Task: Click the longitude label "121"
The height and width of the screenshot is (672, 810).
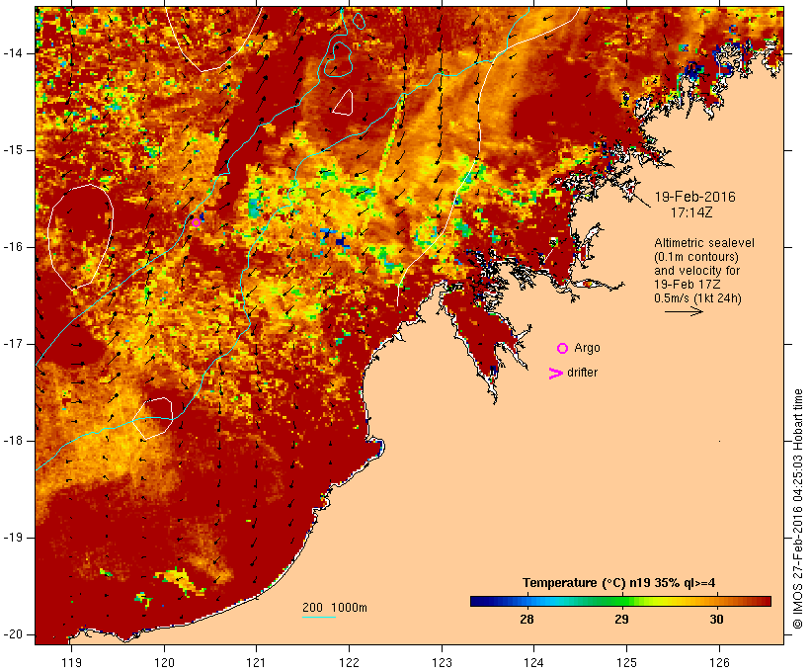Action: [x=256, y=663]
